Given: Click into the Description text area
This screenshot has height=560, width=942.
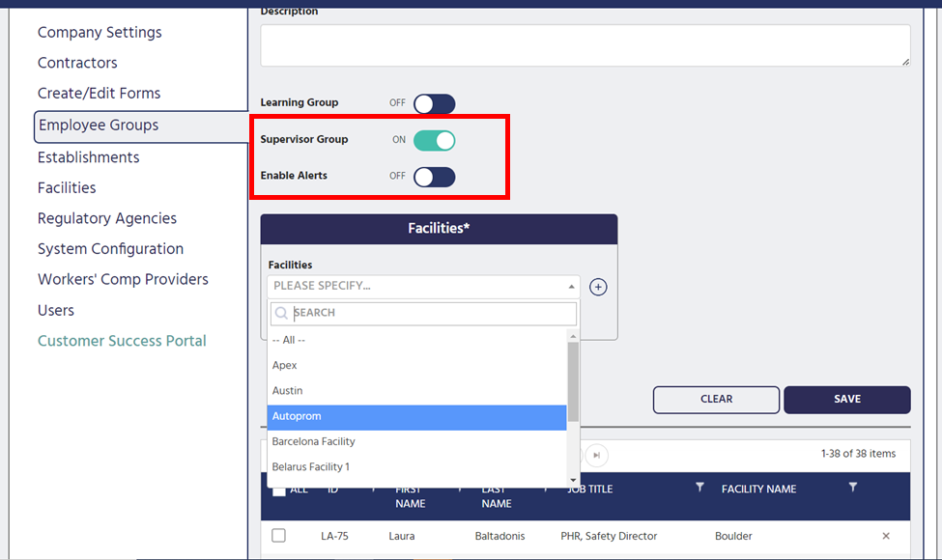Looking at the screenshot, I should [x=585, y=45].
